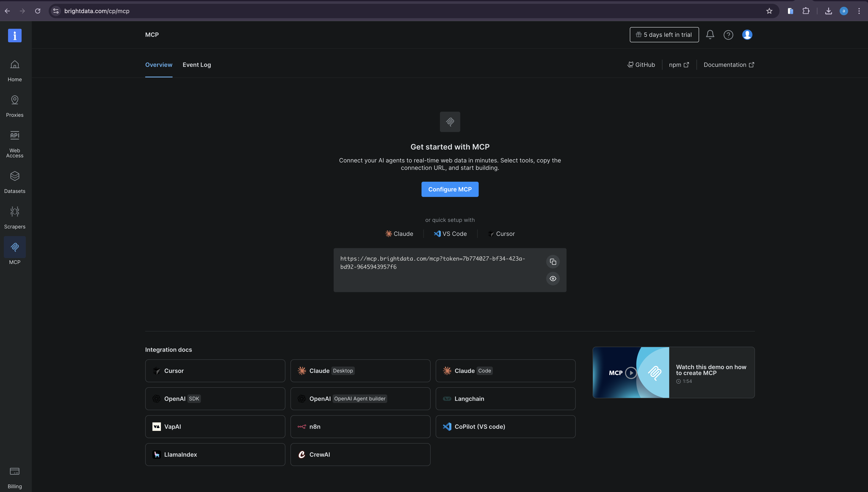Play the MCP demo video
The image size is (868, 492).
631,372
